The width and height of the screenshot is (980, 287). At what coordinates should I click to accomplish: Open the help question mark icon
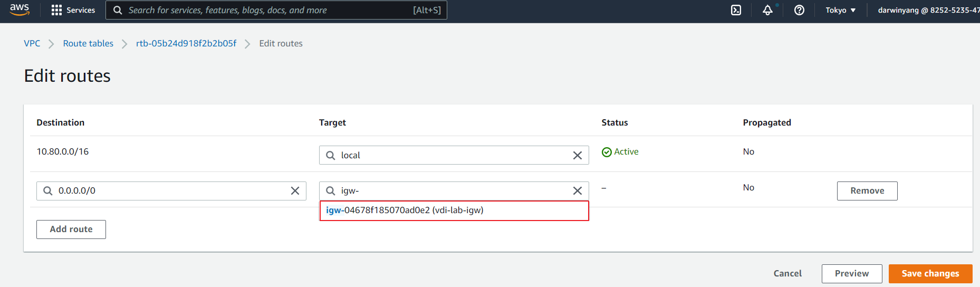click(x=799, y=10)
